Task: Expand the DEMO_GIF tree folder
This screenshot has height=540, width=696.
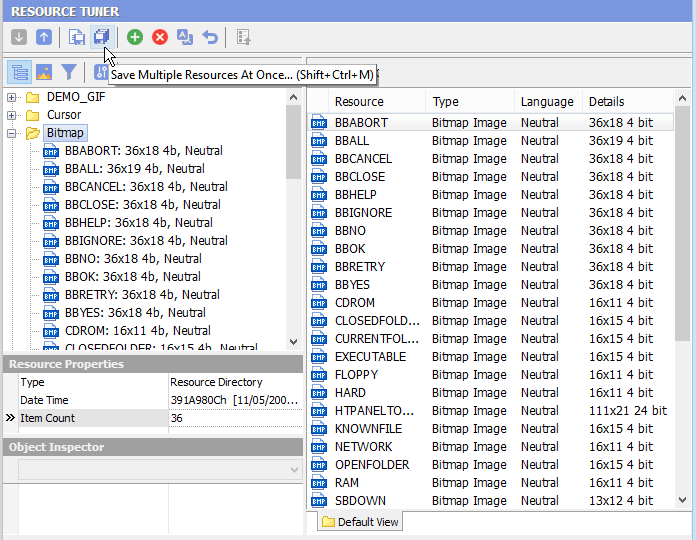Action: [12, 97]
